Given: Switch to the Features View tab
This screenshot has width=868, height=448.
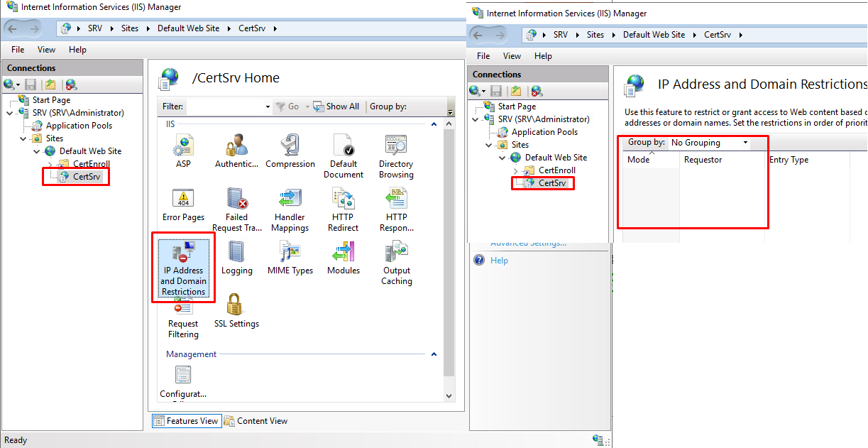Looking at the screenshot, I should click(186, 421).
